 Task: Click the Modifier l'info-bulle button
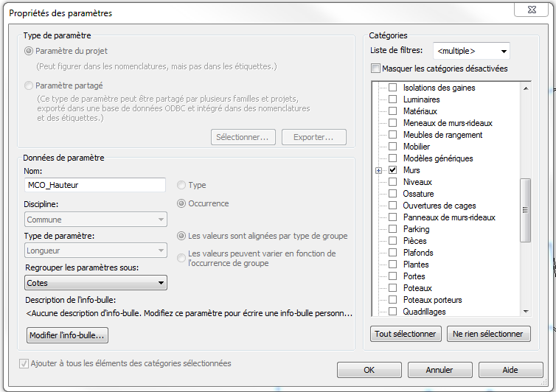click(x=67, y=335)
